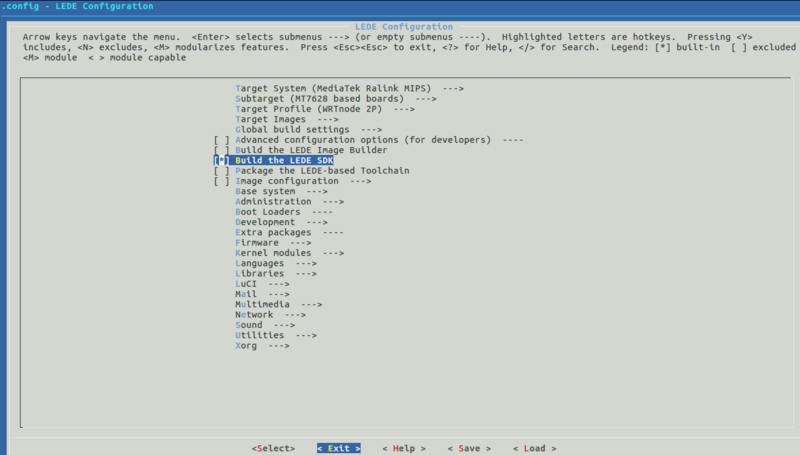
Task: Open the Mail submenu
Action: (x=262, y=294)
